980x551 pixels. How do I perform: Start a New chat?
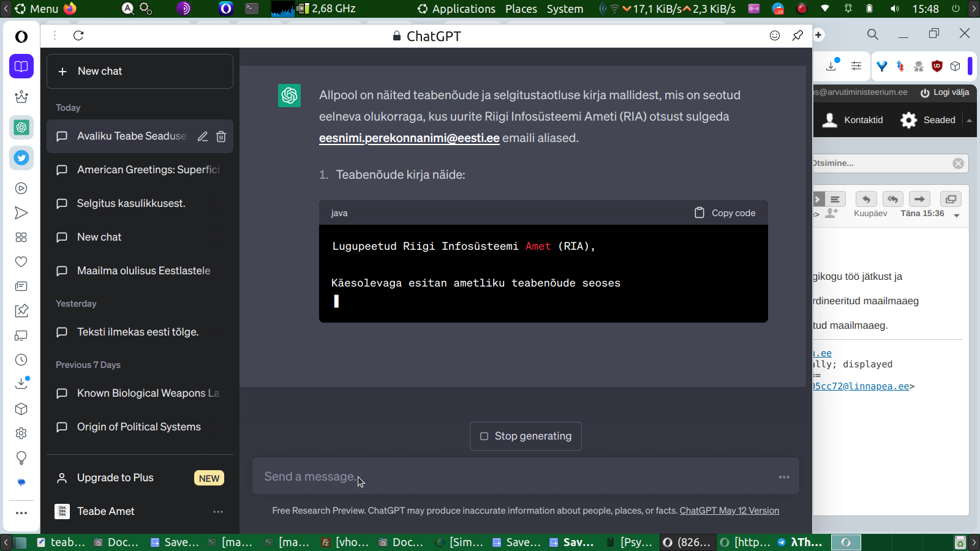140,71
